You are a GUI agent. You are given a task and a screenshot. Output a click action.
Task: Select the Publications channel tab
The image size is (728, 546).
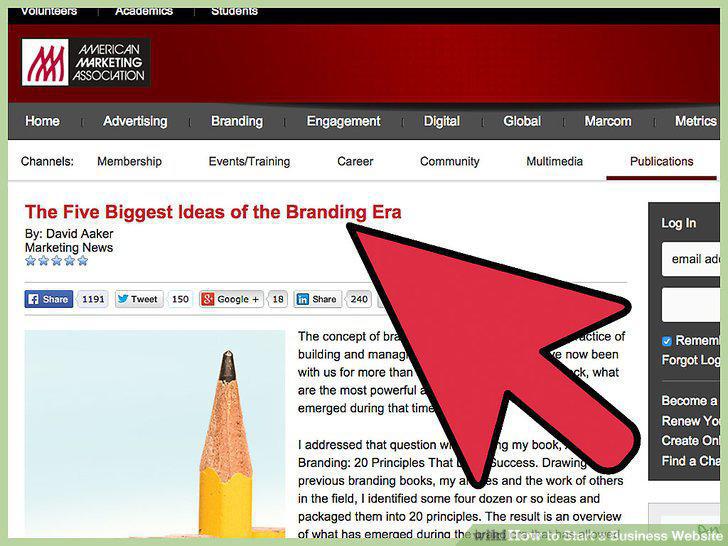[x=662, y=161]
